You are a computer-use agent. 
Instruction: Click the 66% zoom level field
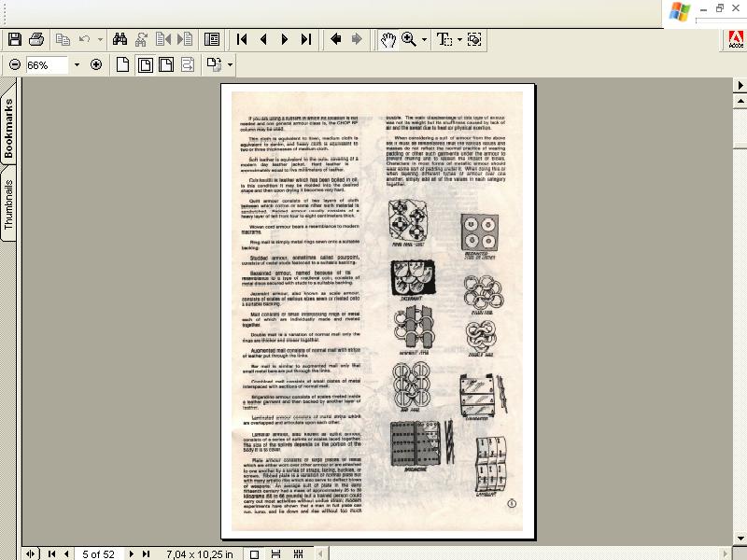pos(47,64)
